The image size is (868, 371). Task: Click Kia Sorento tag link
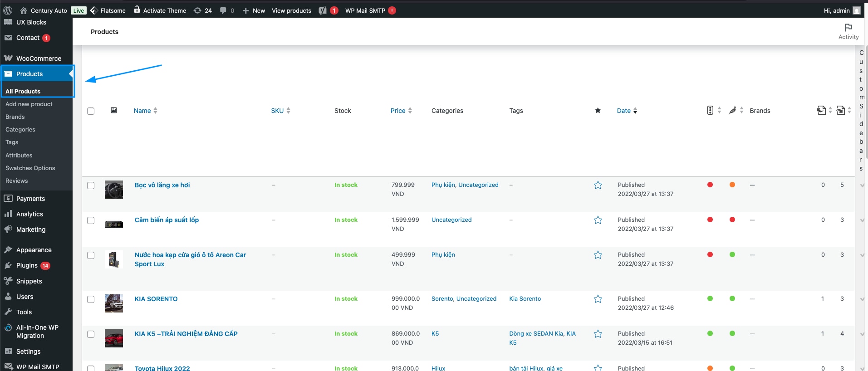click(525, 299)
